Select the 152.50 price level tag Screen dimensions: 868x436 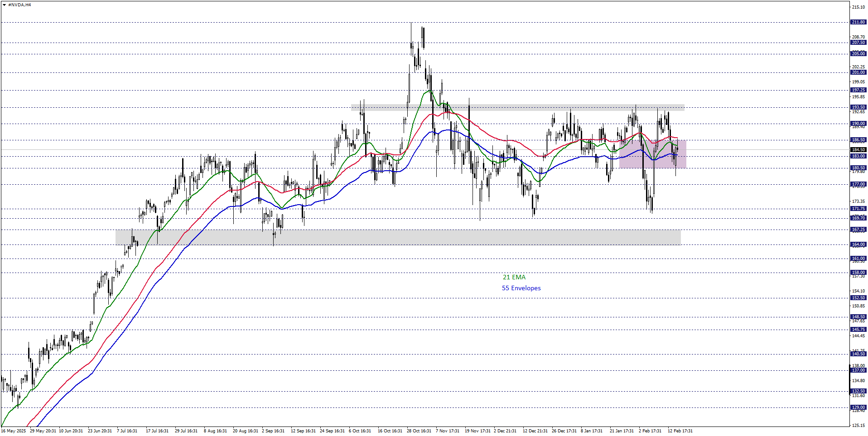pyautogui.click(x=858, y=298)
